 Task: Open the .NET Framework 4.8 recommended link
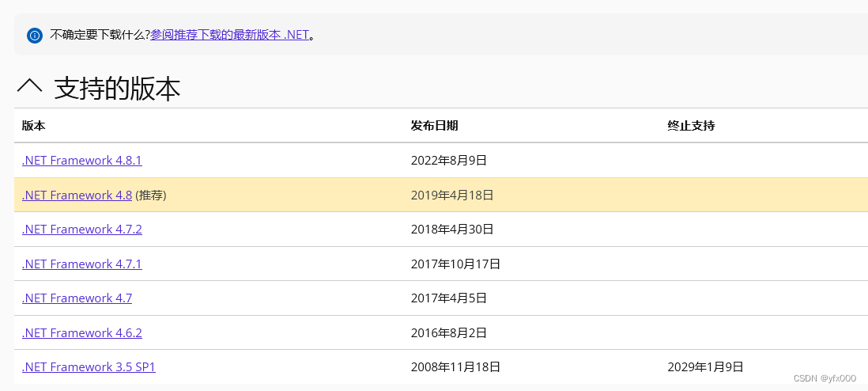tap(77, 195)
